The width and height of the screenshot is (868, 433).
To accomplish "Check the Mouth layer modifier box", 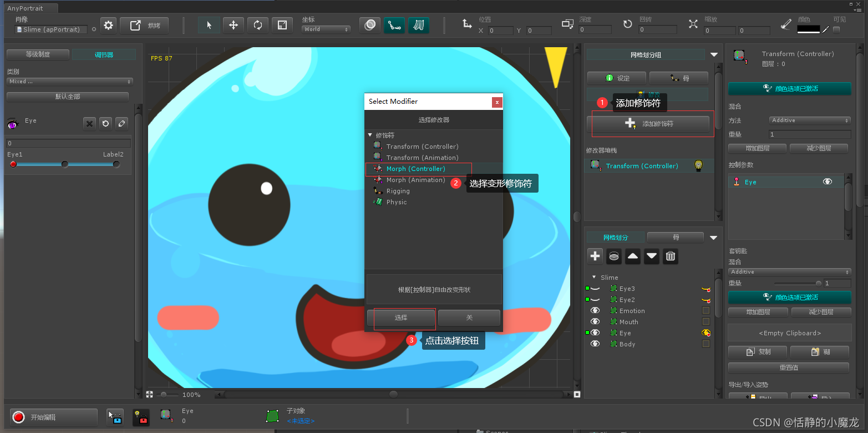I will tap(706, 322).
